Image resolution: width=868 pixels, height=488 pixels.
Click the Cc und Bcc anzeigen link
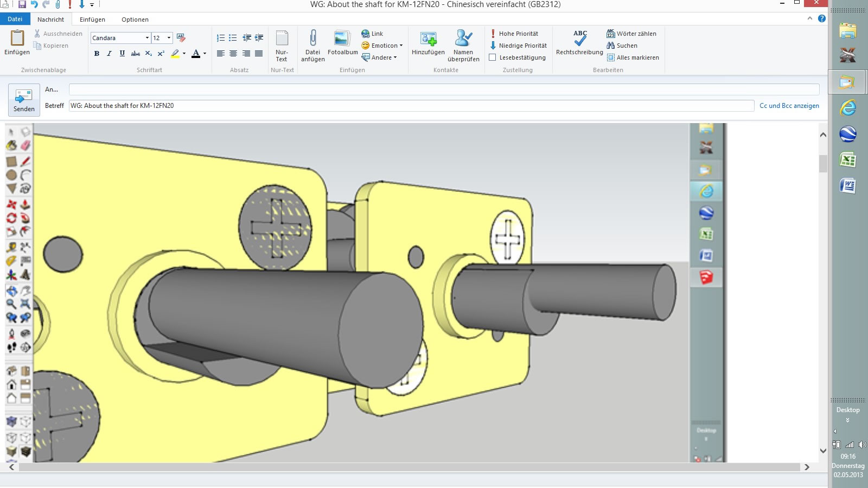click(x=789, y=106)
